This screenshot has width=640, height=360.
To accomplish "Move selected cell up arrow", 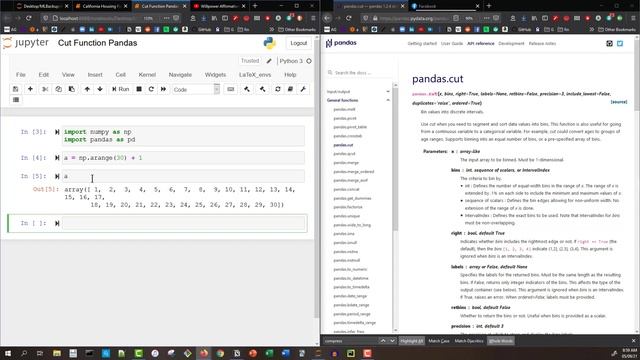I will (87, 89).
